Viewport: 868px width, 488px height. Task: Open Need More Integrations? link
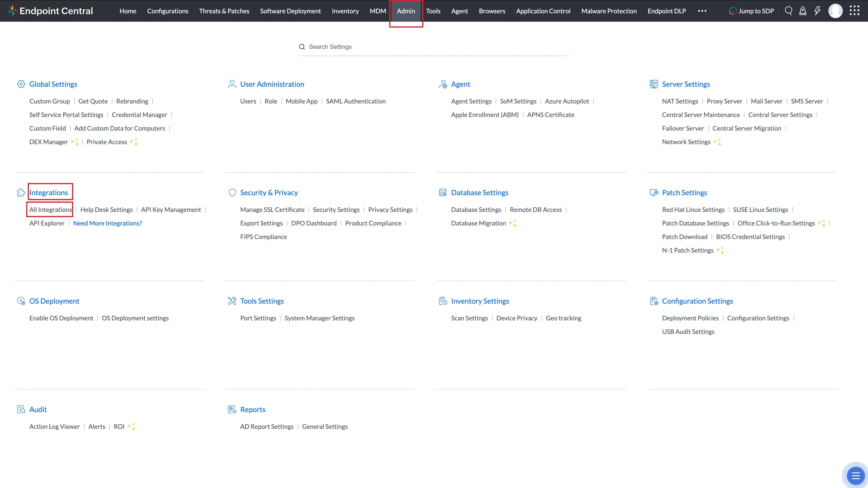coord(108,223)
